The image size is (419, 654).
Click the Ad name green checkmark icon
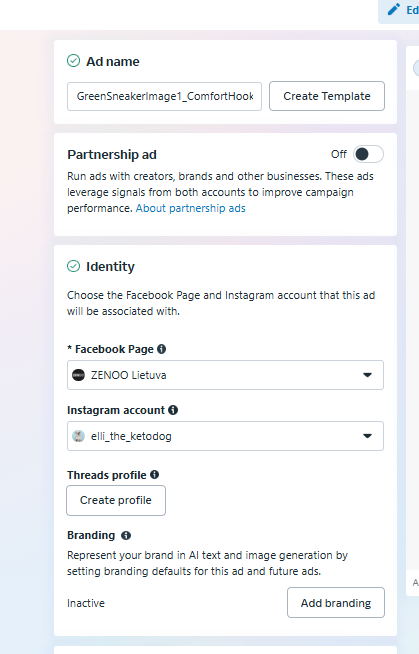tap(73, 61)
